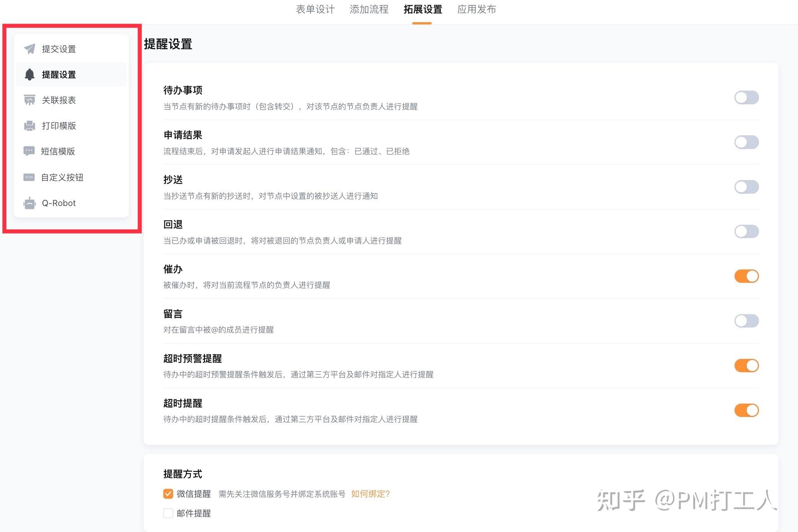The height and width of the screenshot is (532, 798).
Task: Select the 拓展设置 tab
Action: tap(423, 9)
